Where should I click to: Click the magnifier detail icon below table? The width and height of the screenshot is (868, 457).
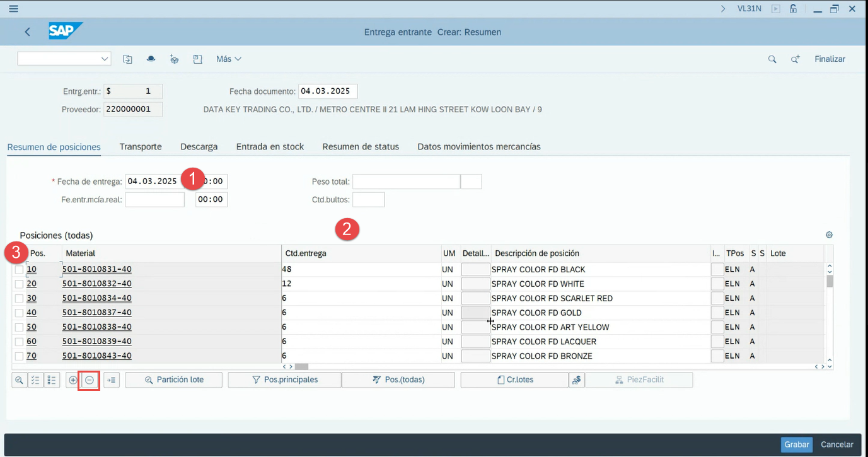click(20, 380)
